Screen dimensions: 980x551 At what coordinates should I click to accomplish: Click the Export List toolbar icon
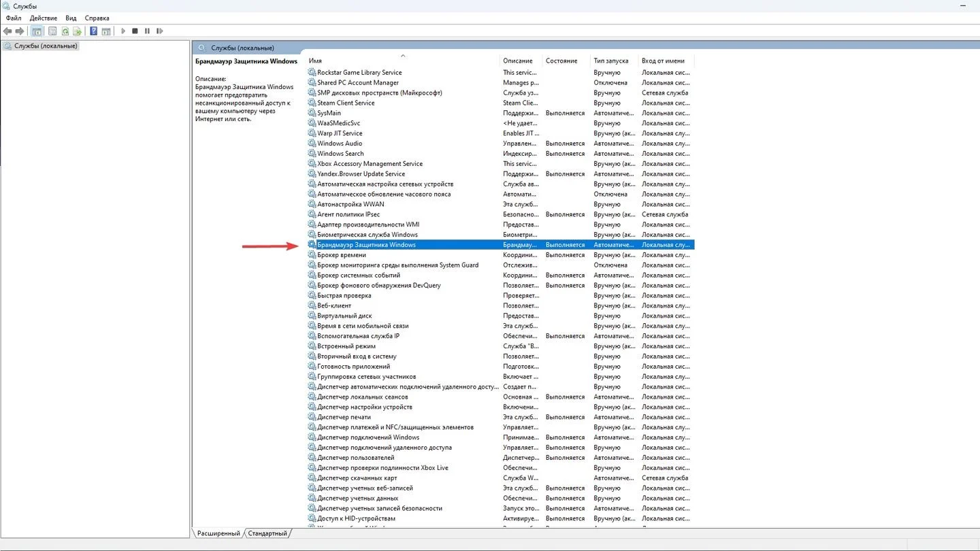(x=77, y=31)
